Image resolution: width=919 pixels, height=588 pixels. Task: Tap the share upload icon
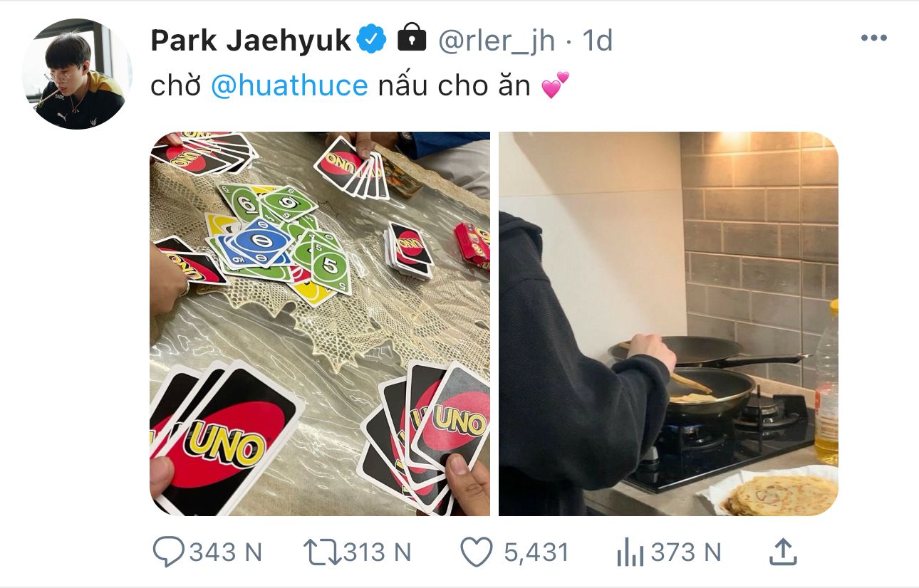(782, 552)
